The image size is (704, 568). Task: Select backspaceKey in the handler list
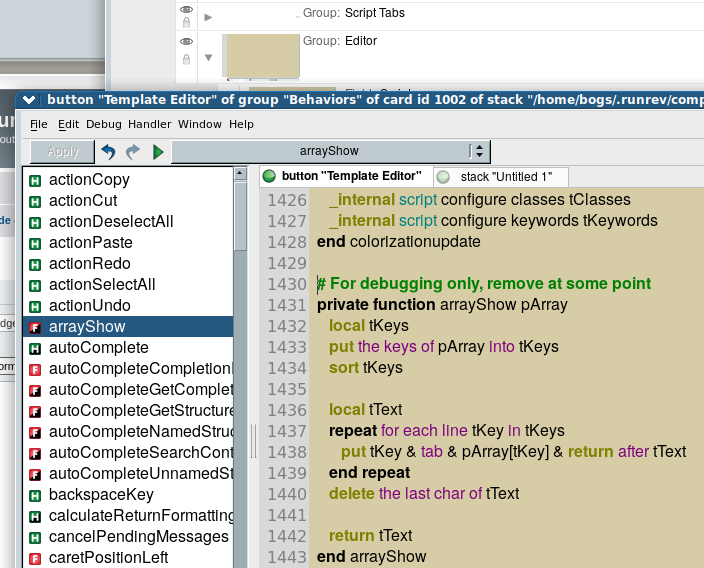(101, 495)
